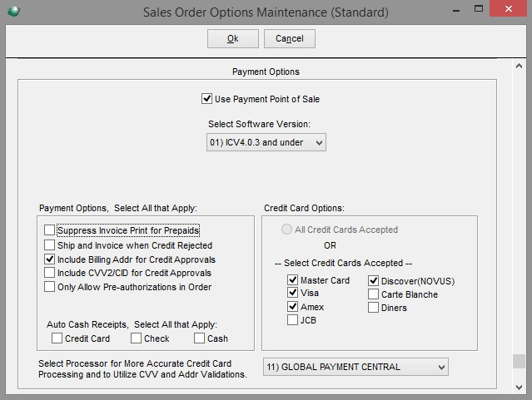Click the Ok button
Screen dimensions: 532x400
(233, 38)
